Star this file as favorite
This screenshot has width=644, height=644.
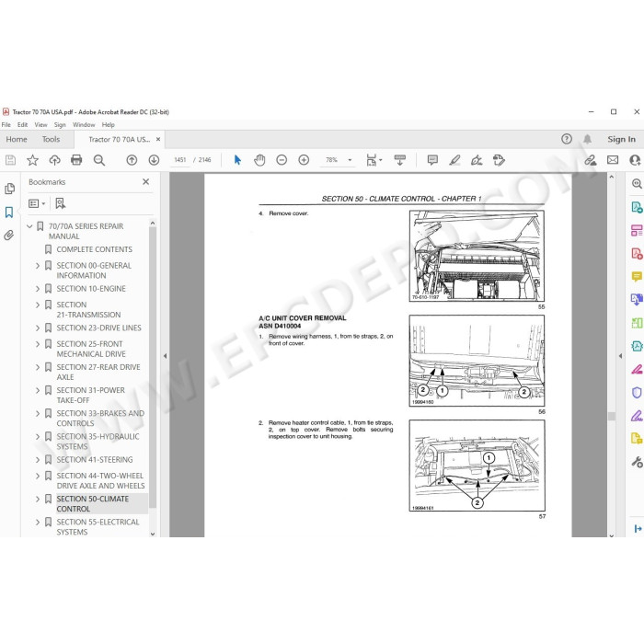(32, 160)
